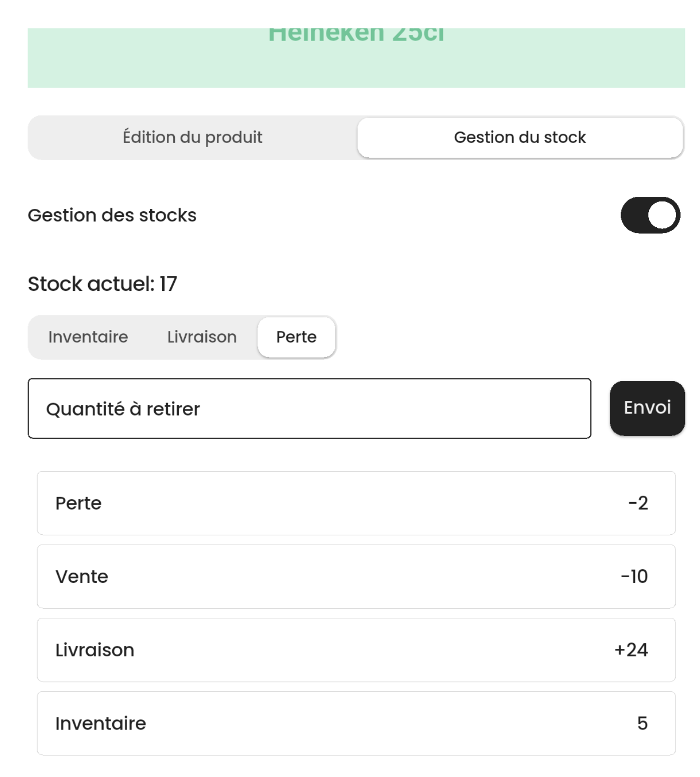This screenshot has height=777, width=700.
Task: Click the Stock actuel: 17 text
Action: [102, 284]
